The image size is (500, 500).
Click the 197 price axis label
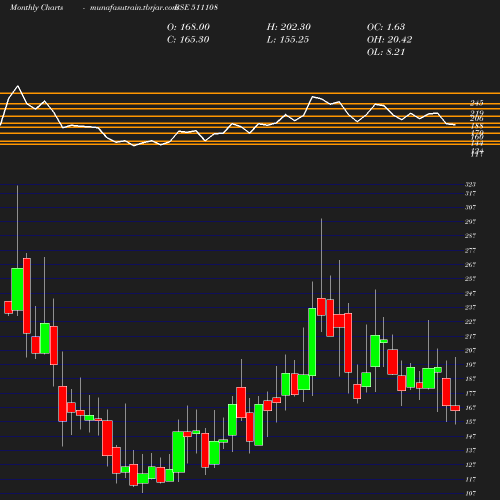click(x=470, y=365)
